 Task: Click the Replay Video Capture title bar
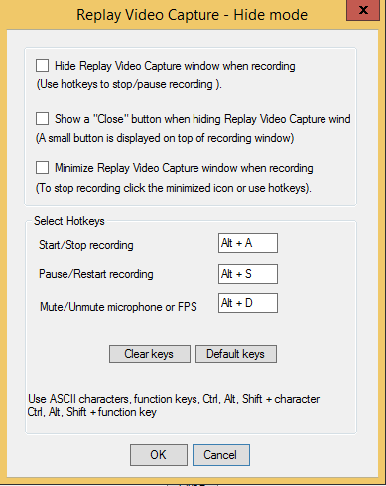(x=192, y=15)
